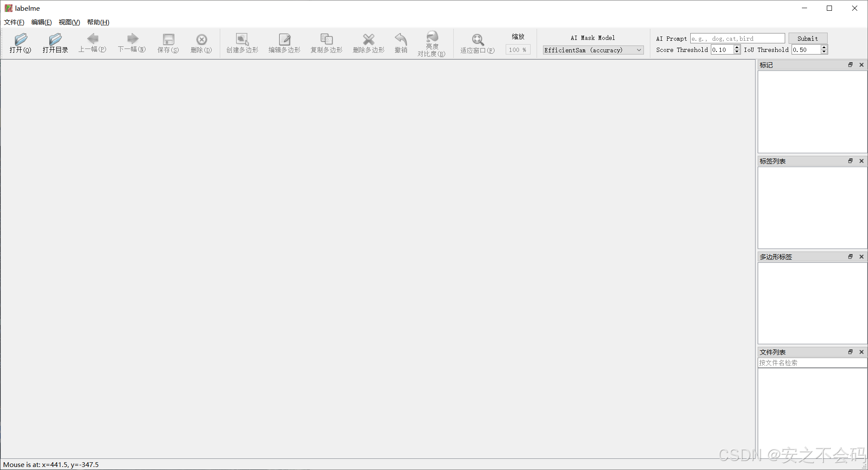Click the AI Prompt text field
Screen dimensions: 868x470
tap(737, 39)
